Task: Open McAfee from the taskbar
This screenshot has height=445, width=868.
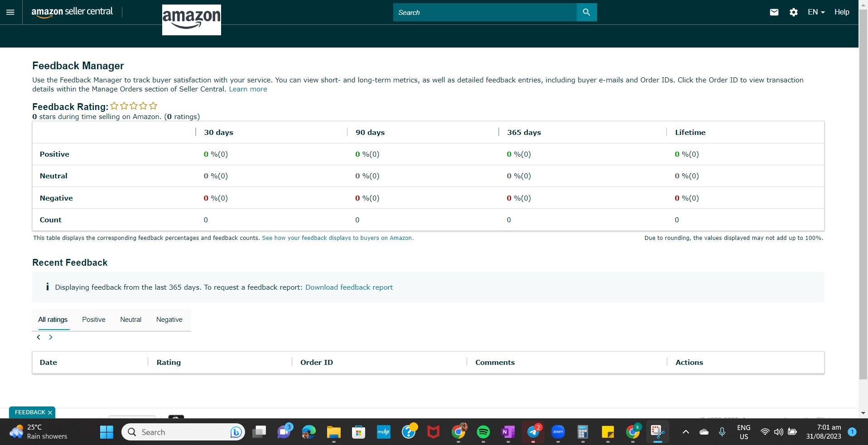Action: pyautogui.click(x=434, y=432)
